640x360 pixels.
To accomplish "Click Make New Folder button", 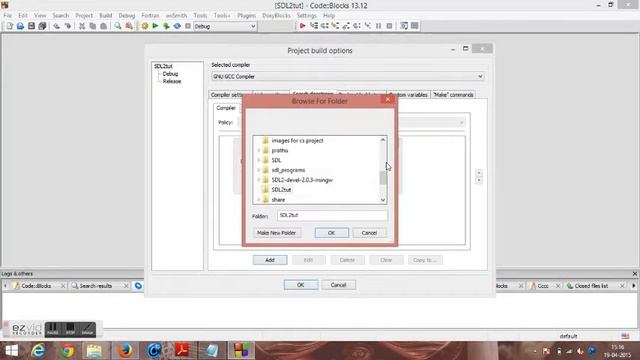I will coord(277,233).
